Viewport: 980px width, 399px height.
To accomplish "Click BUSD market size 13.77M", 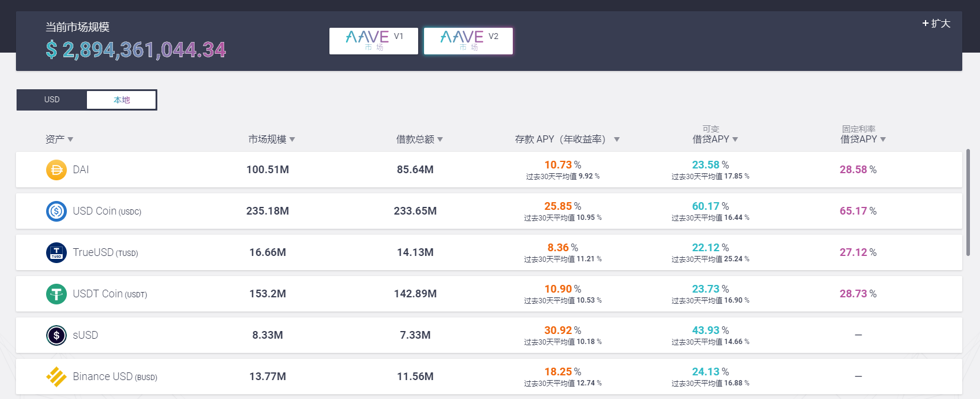I will pyautogui.click(x=268, y=377).
